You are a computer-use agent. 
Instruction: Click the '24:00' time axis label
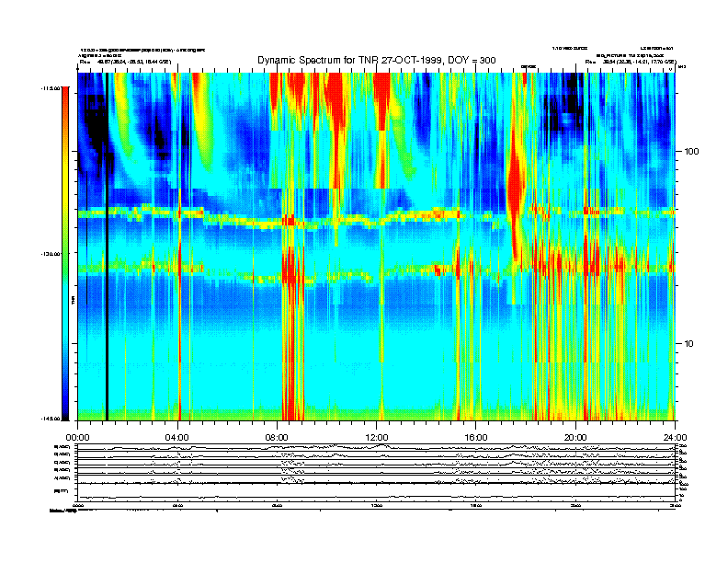point(675,437)
